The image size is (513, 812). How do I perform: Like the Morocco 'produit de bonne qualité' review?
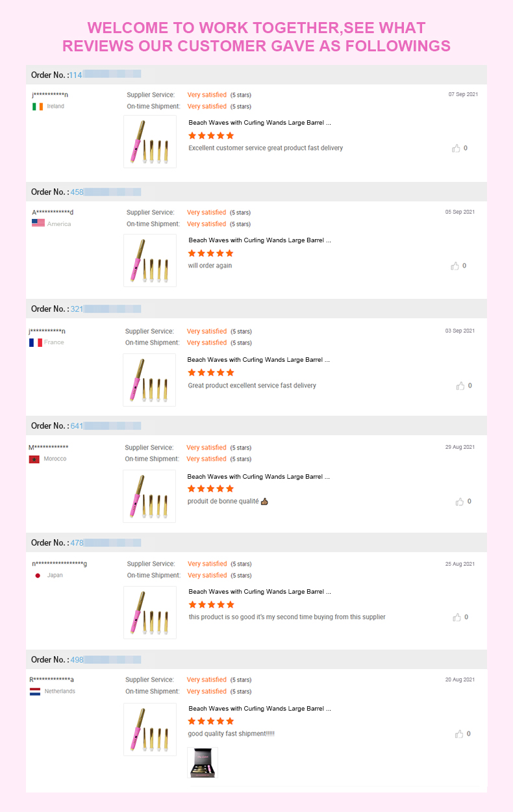[x=460, y=501]
